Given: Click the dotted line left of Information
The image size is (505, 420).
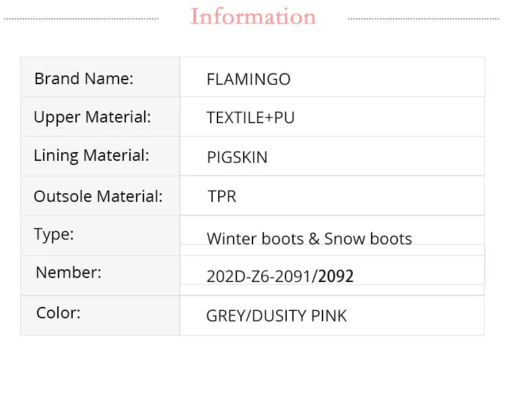Looking at the screenshot, I should point(81,19).
